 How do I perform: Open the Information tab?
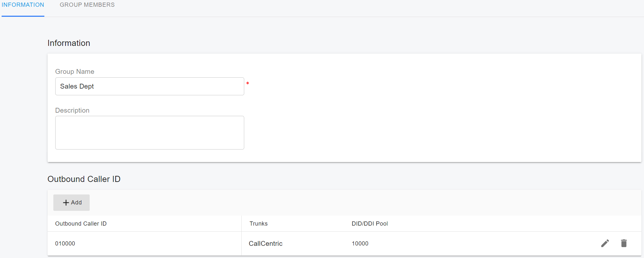tap(23, 5)
